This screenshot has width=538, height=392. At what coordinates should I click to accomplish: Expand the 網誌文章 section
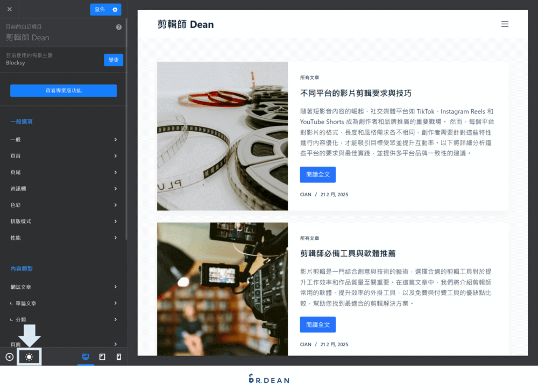tap(63, 287)
